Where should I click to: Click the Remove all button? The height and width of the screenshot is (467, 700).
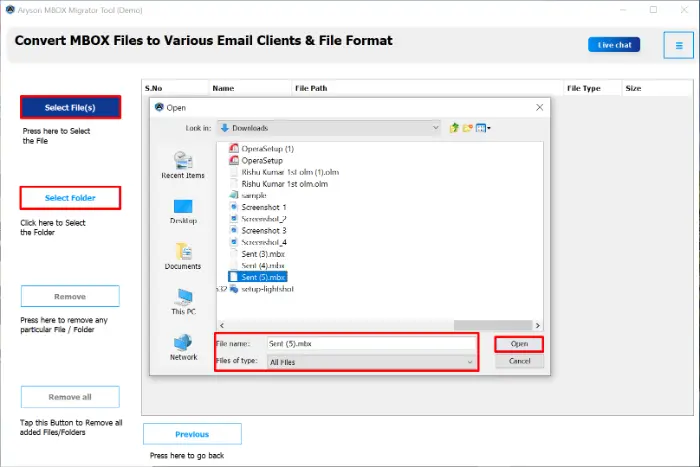point(70,397)
